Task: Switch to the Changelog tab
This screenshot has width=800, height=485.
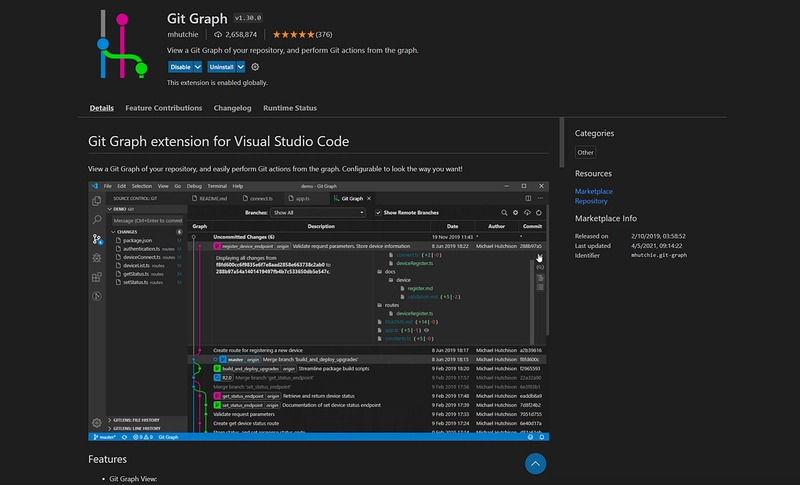Action: (232, 108)
